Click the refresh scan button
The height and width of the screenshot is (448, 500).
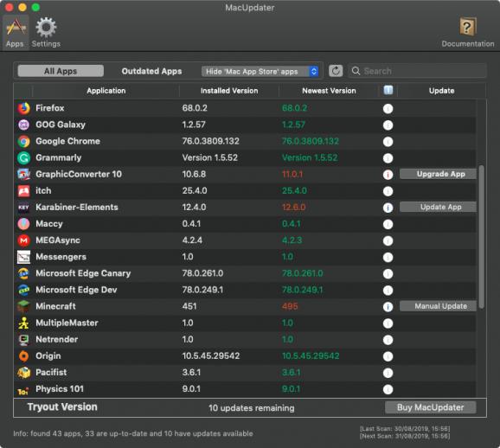pyautogui.click(x=336, y=71)
